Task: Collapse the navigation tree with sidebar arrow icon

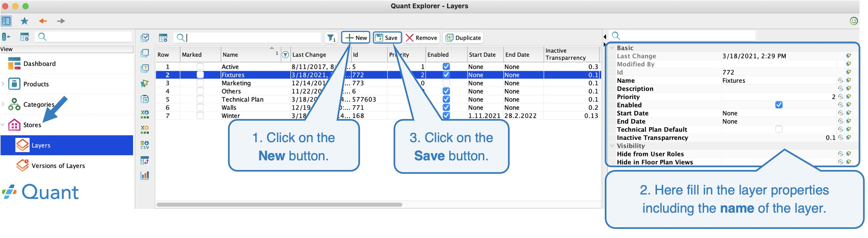Action: [x=6, y=37]
